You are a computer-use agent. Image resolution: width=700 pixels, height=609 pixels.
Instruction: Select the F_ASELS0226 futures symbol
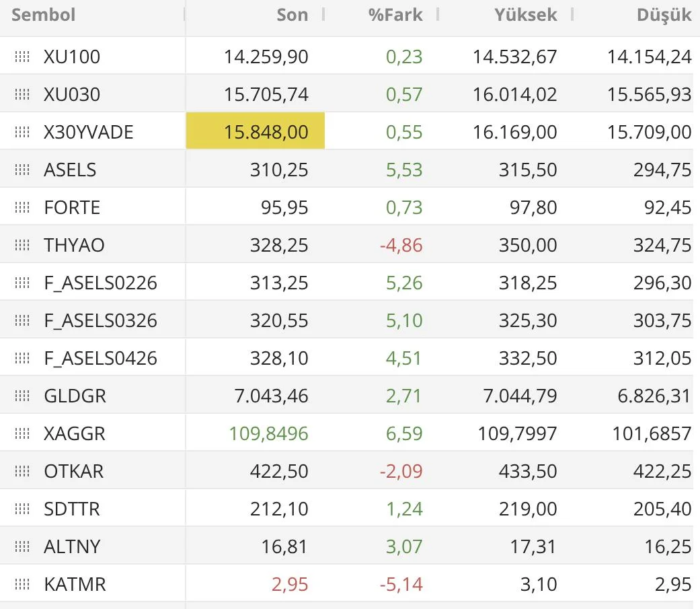100,283
